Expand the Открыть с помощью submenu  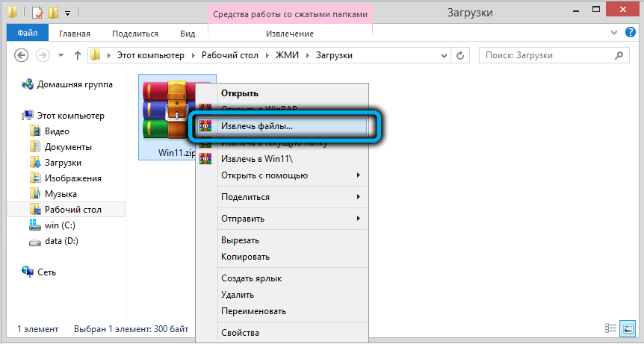[x=359, y=175]
